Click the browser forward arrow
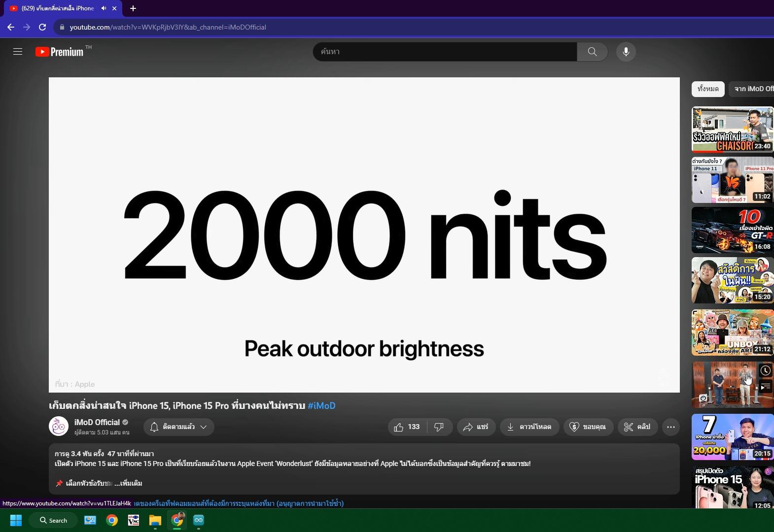Viewport: 774px width, 532px height. (x=27, y=27)
